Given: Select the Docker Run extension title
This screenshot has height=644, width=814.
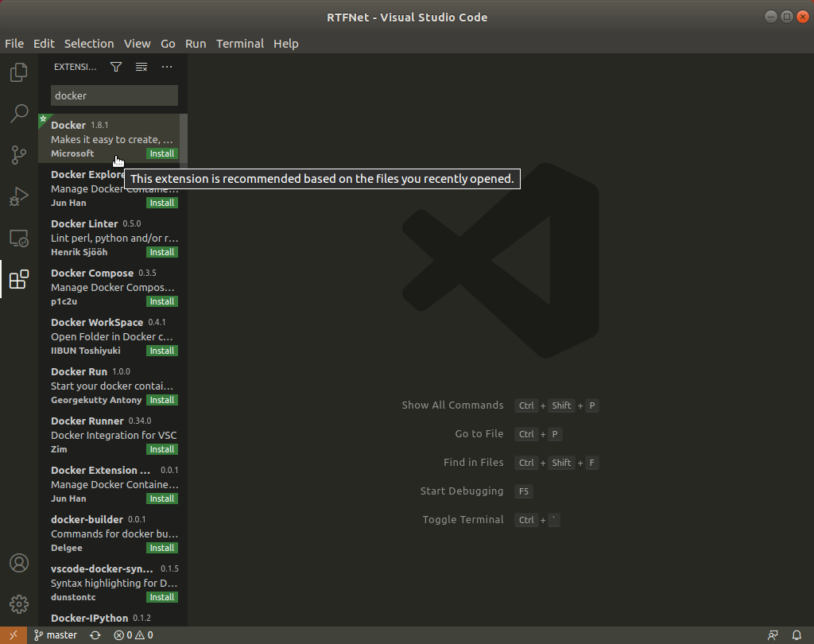Looking at the screenshot, I should pyautogui.click(x=79, y=372).
